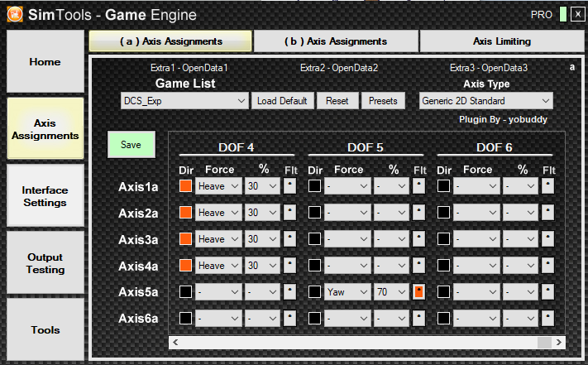Toggle Axis6a DOF 6 direction box
The height and width of the screenshot is (365, 588).
coord(443,318)
